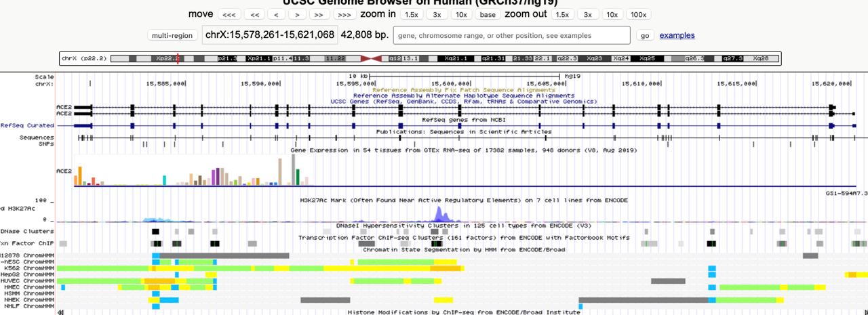Select the q13.1 band on the ideogram
This screenshot has height=315, width=868.
tap(411, 59)
